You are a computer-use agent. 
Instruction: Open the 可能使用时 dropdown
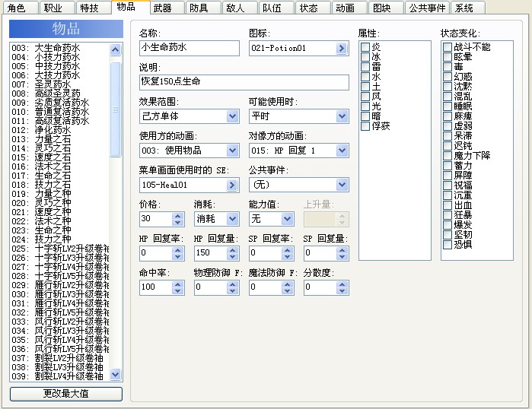coord(342,116)
